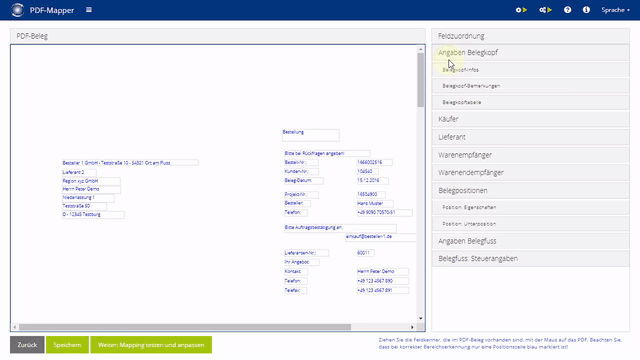Select the Niederlassung 1 field

coord(88,198)
